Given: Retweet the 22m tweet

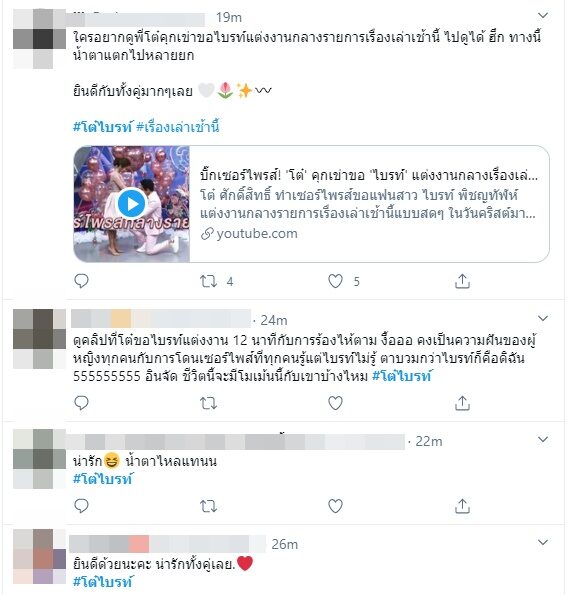Looking at the screenshot, I should 208,506.
